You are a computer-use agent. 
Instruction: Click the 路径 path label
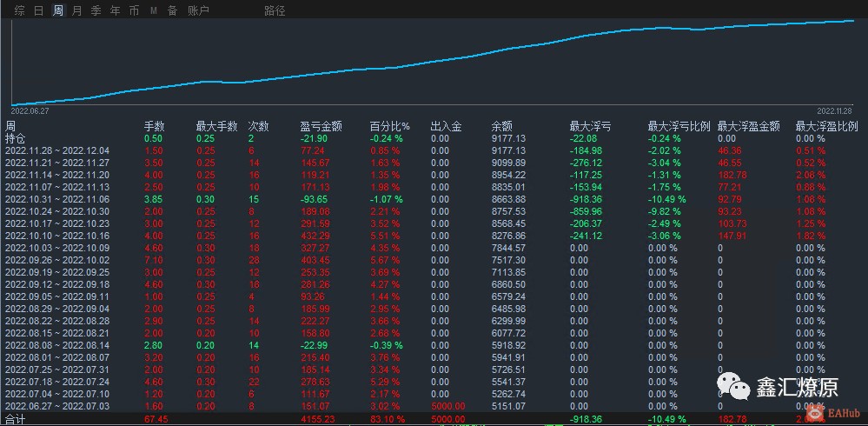click(275, 10)
